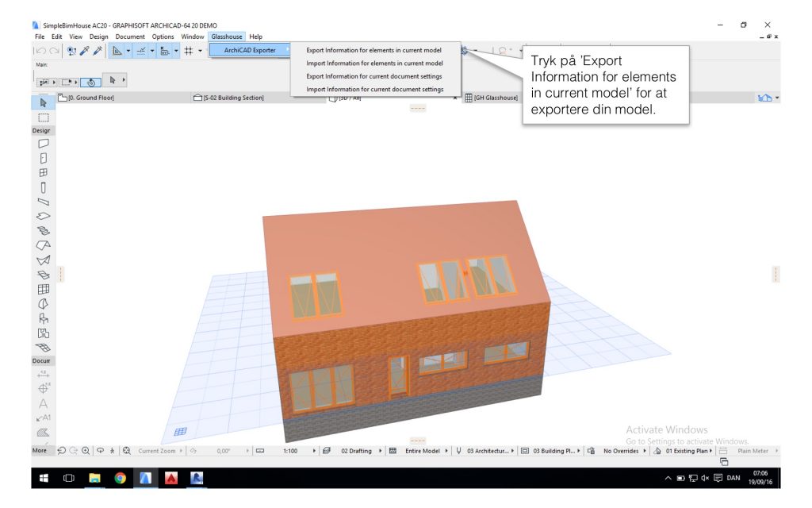Open Guide Lines options dropdown arrow
The height and width of the screenshot is (508, 812).
[x=128, y=51]
